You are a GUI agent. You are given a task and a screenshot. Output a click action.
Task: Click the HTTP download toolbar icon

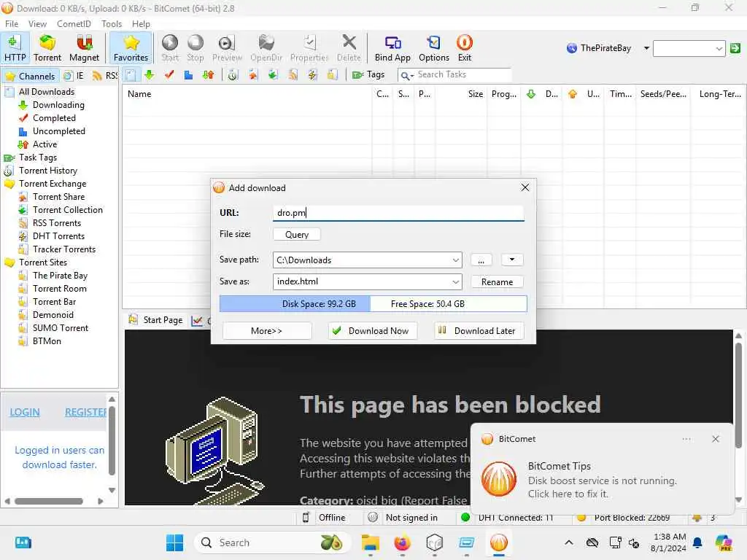(x=15, y=47)
